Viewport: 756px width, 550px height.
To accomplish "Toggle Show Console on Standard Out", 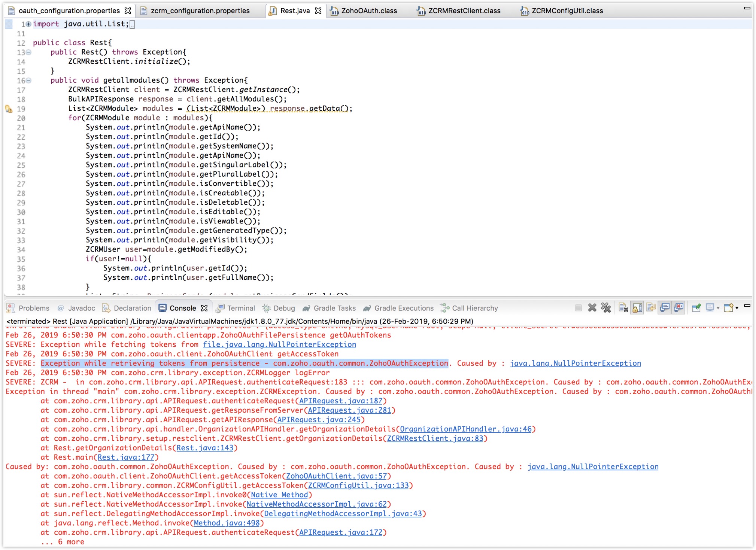I will pyautogui.click(x=665, y=308).
